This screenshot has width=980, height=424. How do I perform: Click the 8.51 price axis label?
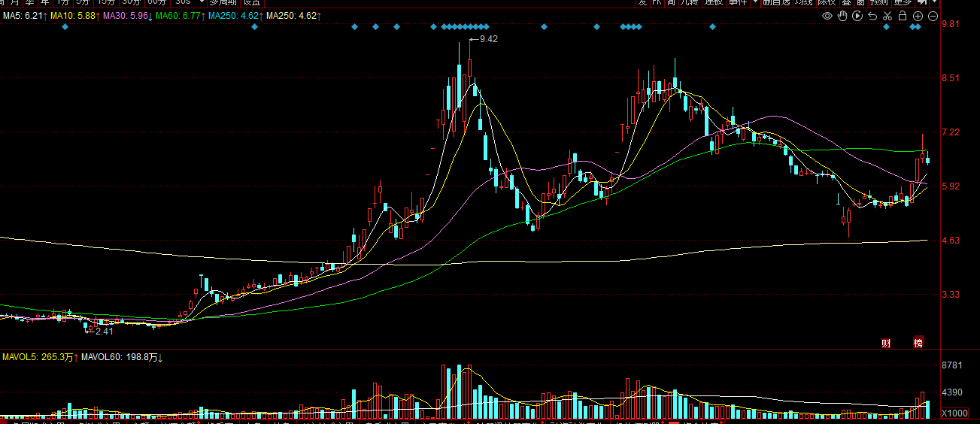tap(951, 77)
